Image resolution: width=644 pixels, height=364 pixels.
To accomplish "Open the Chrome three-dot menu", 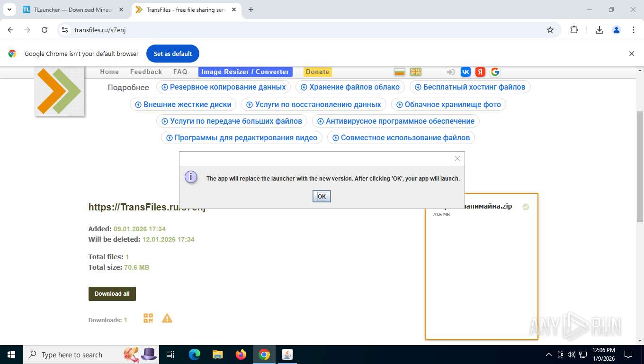I will 634,30.
